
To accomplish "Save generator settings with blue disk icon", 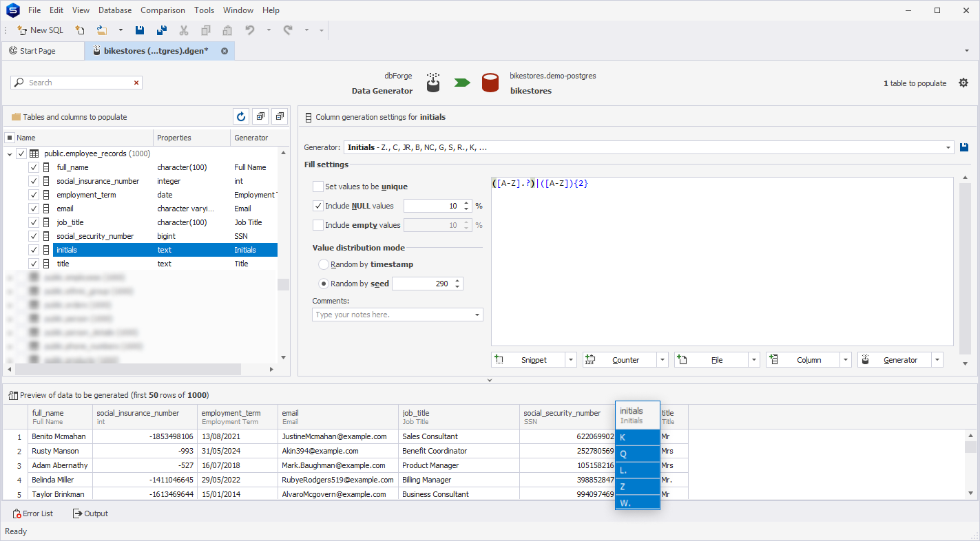I will 965,147.
